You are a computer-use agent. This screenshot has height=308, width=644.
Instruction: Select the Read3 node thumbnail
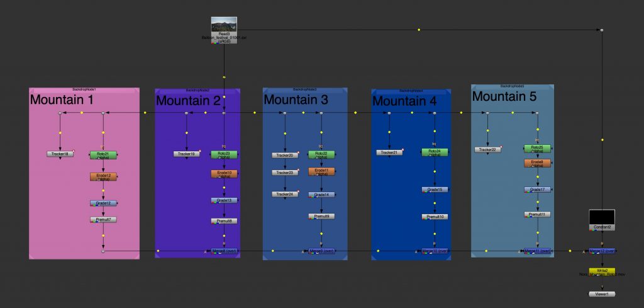tap(224, 25)
